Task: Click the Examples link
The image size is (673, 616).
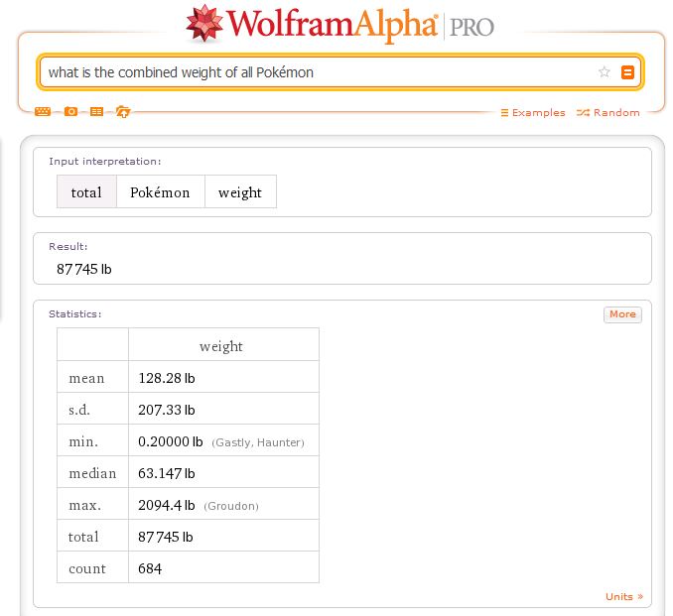Action: tap(533, 112)
